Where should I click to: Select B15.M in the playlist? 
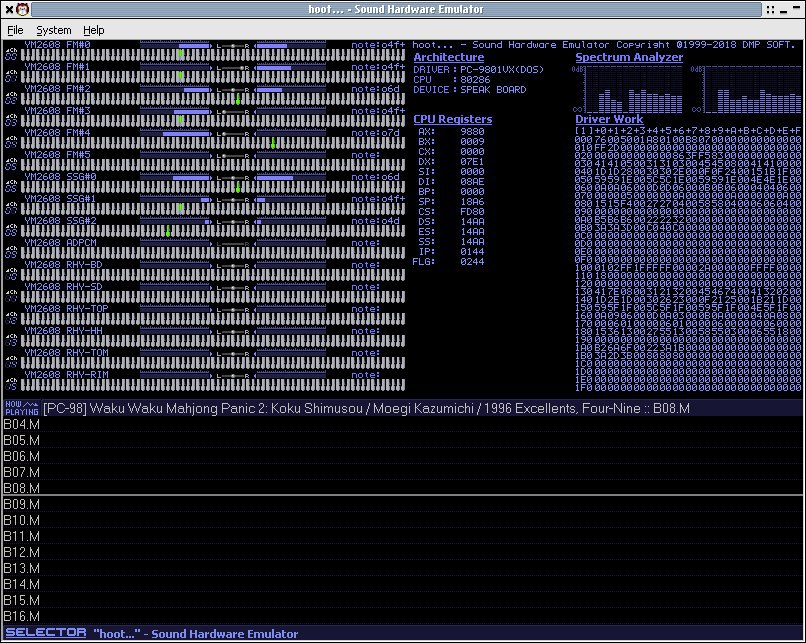pos(403,600)
